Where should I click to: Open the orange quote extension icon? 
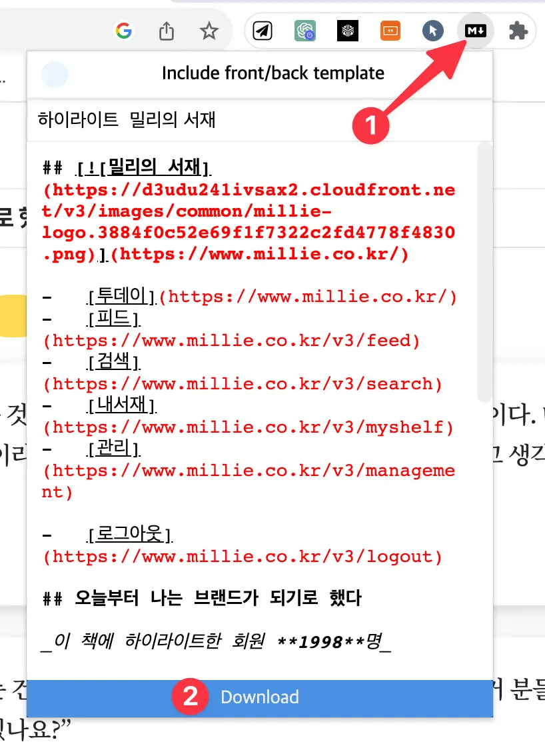(390, 31)
